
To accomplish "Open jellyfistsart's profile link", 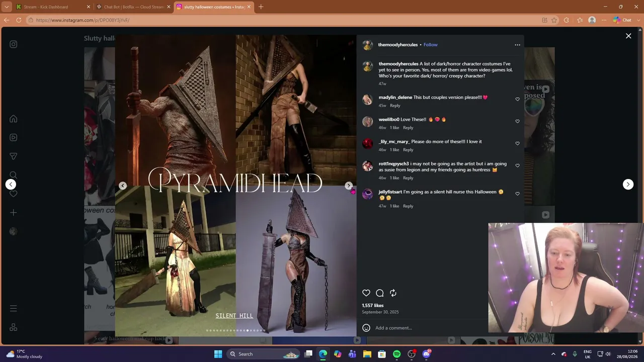I will point(390,192).
